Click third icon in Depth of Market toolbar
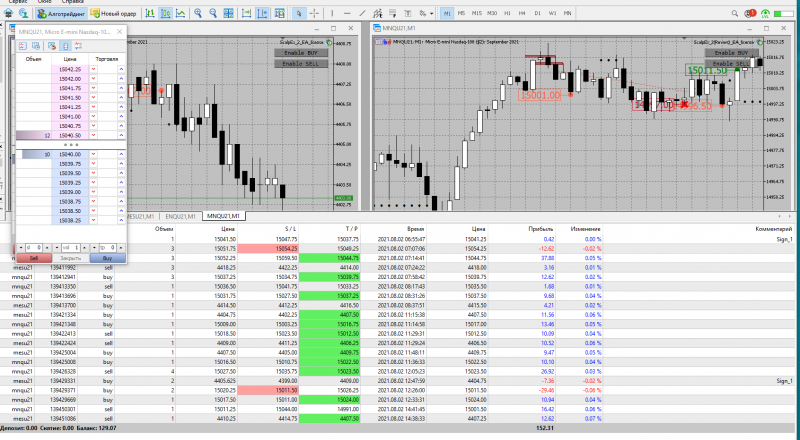Screen dimensions: 800x440 point(52,46)
